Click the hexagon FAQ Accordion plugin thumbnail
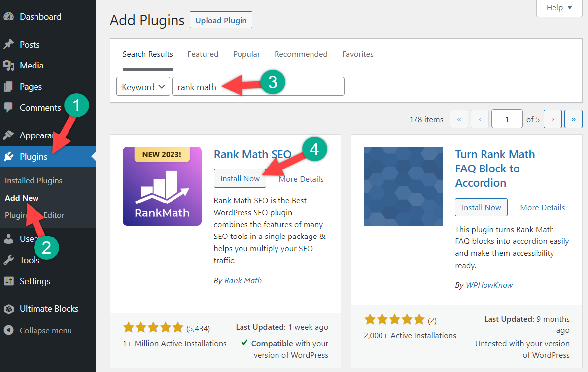Viewport: 588px width, 372px height. [403, 186]
